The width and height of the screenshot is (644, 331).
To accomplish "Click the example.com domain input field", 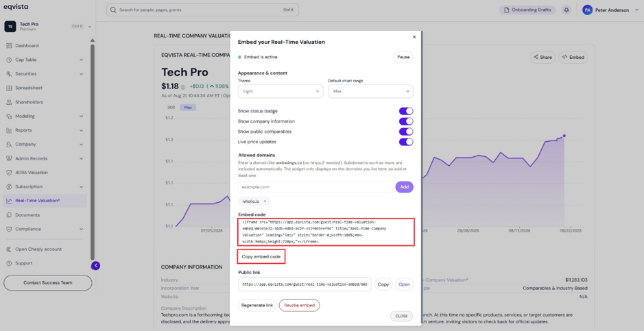I will (315, 187).
